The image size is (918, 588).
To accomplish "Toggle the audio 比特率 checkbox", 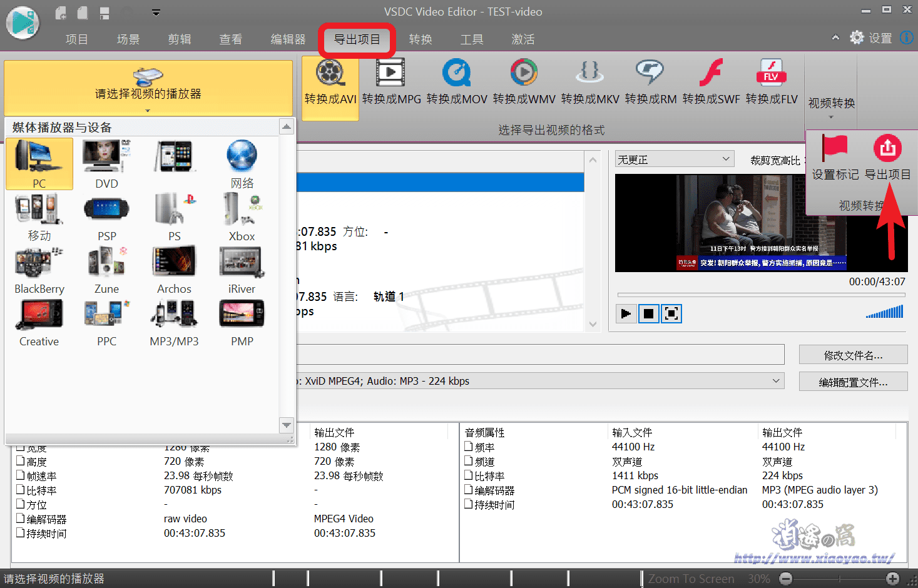I will (x=469, y=475).
